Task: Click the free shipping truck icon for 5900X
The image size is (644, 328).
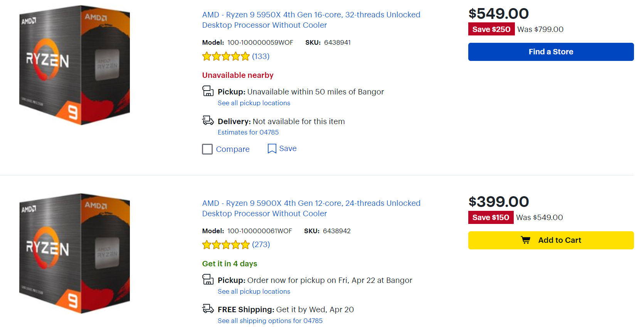Action: tap(208, 309)
